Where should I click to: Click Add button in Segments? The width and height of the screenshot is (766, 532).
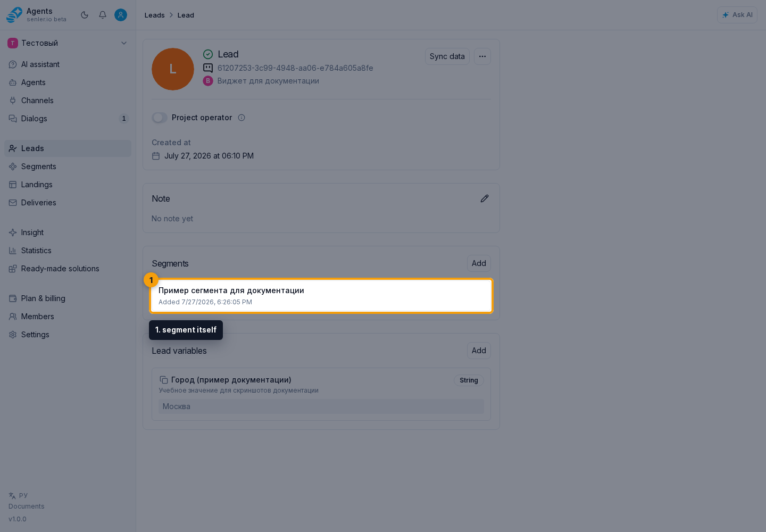(479, 263)
